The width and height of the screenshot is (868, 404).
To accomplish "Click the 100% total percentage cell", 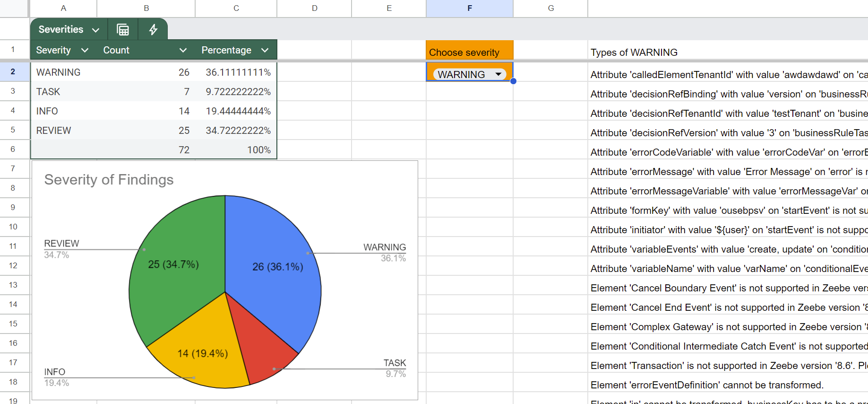I will tap(236, 149).
